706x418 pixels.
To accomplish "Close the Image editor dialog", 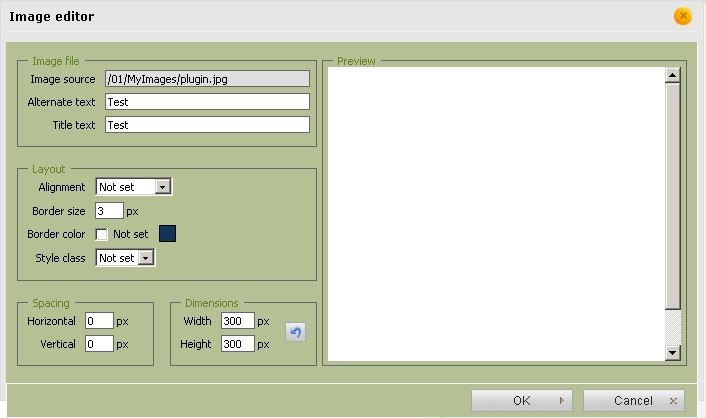I will click(x=683, y=16).
